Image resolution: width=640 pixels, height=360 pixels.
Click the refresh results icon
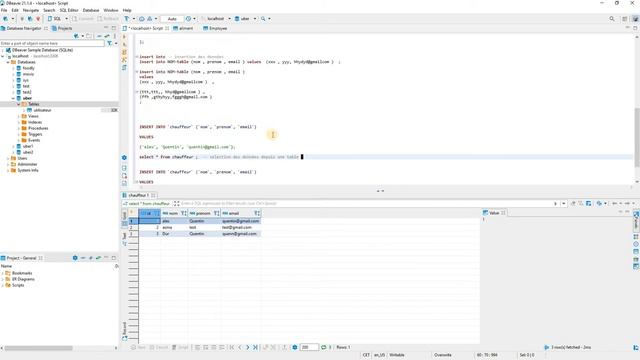[x=324, y=347]
